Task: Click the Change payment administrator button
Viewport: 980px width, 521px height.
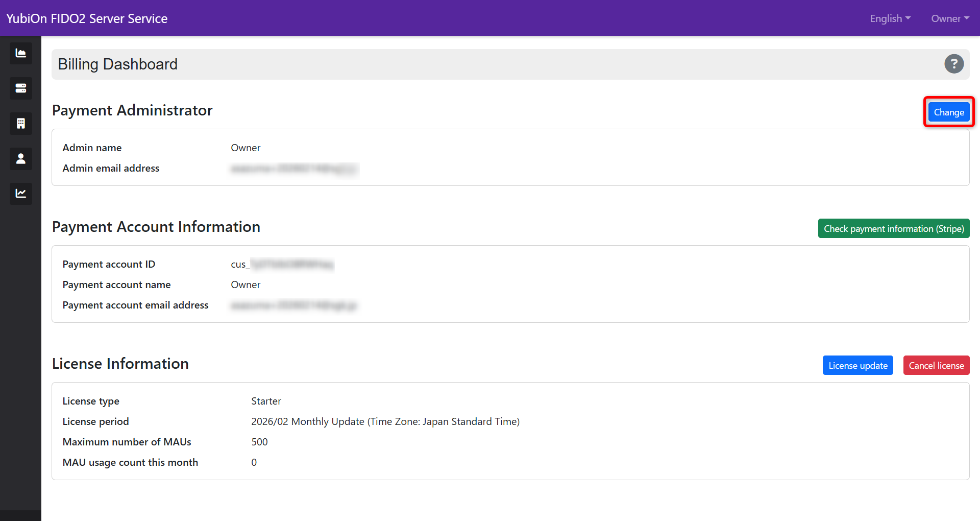Action: [948, 112]
